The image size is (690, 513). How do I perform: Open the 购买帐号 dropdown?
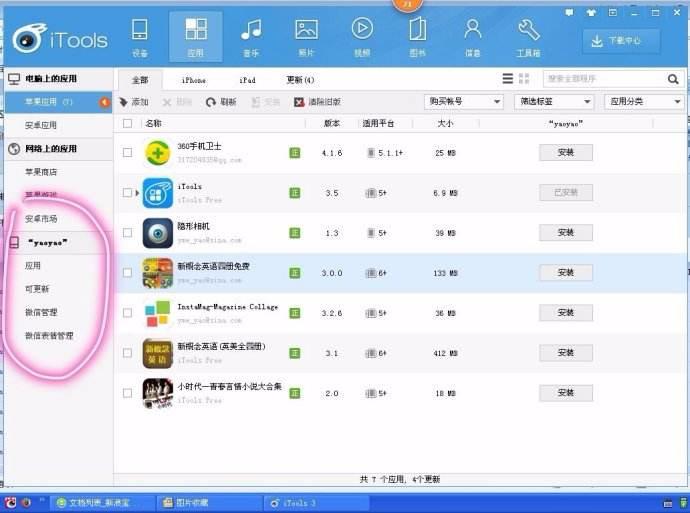pos(463,102)
